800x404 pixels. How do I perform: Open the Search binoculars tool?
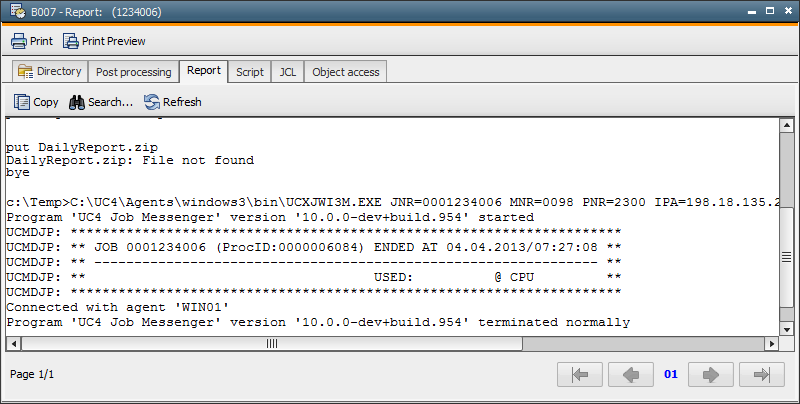tap(100, 101)
